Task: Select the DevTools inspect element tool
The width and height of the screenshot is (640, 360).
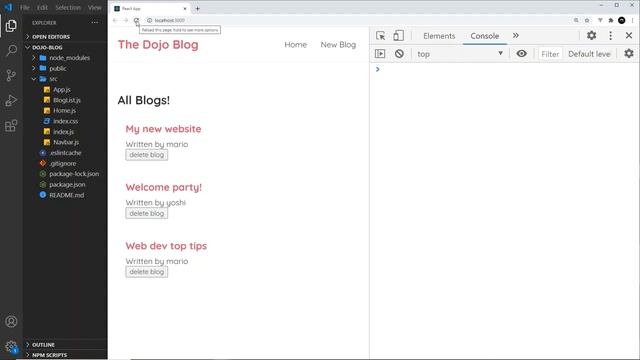Action: tap(380, 36)
